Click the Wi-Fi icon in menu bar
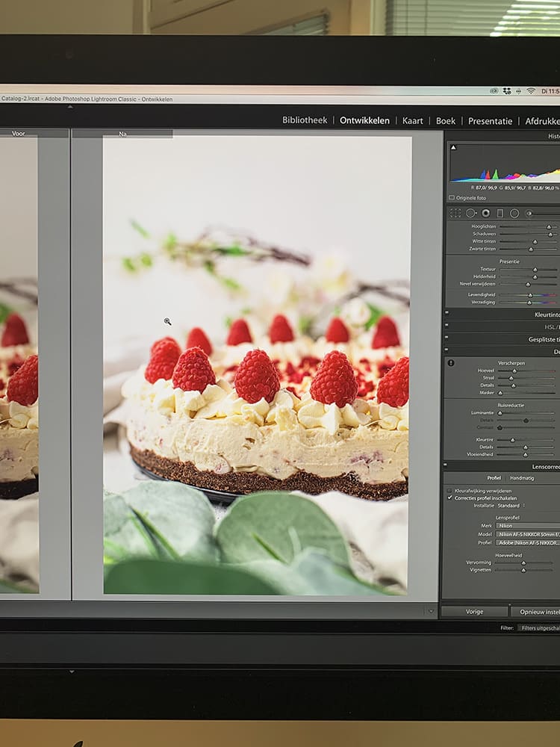Image resolution: width=560 pixels, height=747 pixels. [x=530, y=91]
